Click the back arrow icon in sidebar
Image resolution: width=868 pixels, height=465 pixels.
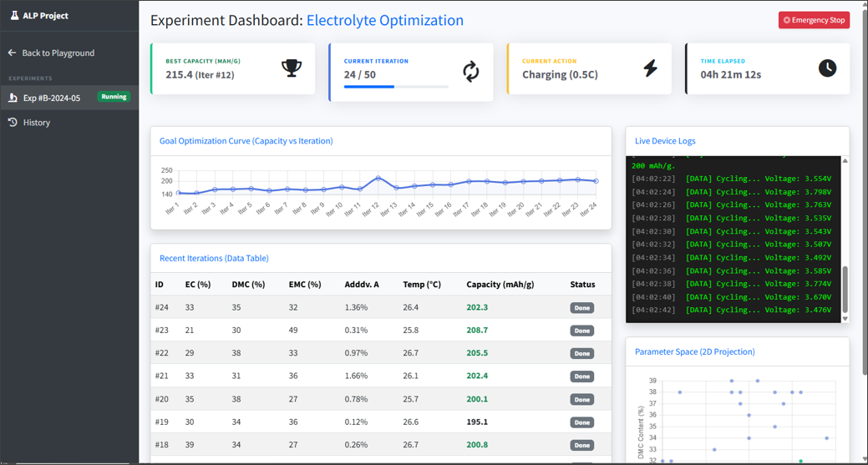13,53
